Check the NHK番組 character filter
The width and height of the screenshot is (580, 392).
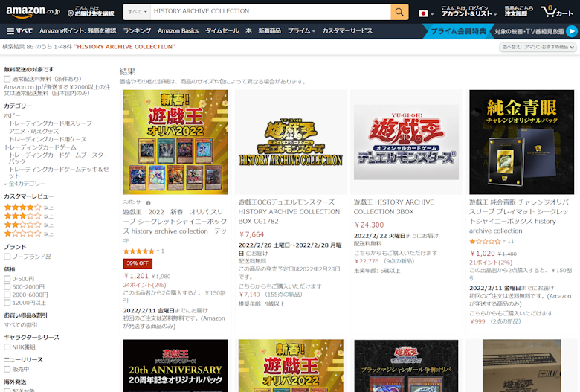point(7,347)
